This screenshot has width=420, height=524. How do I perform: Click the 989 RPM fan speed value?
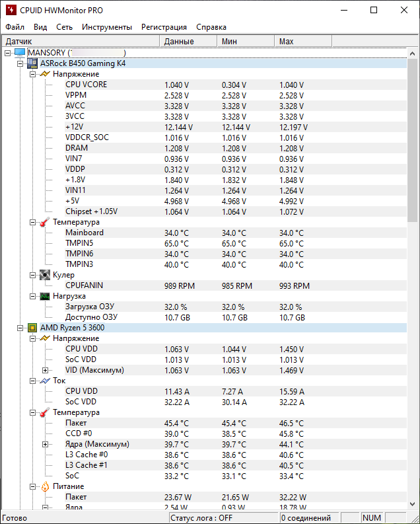(180, 286)
